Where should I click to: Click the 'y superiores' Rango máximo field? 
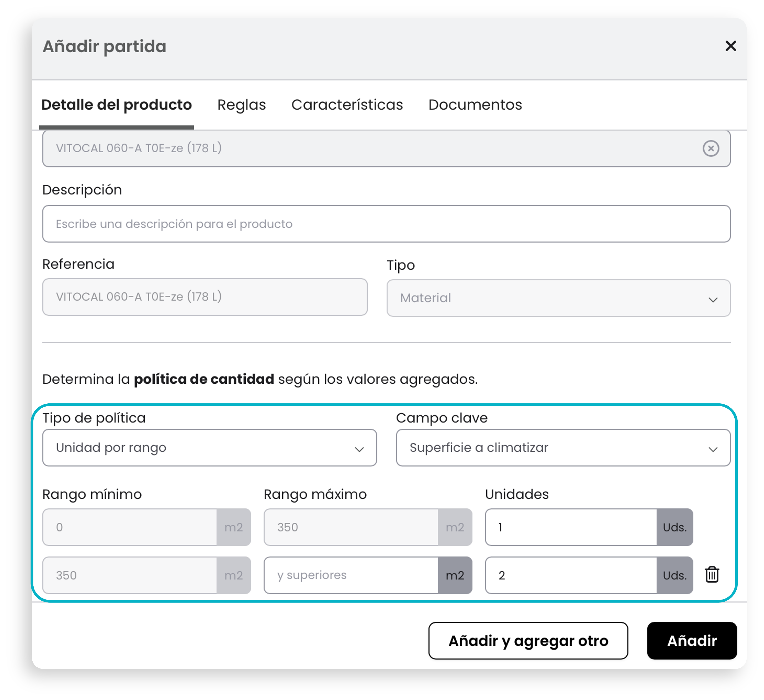click(351, 575)
